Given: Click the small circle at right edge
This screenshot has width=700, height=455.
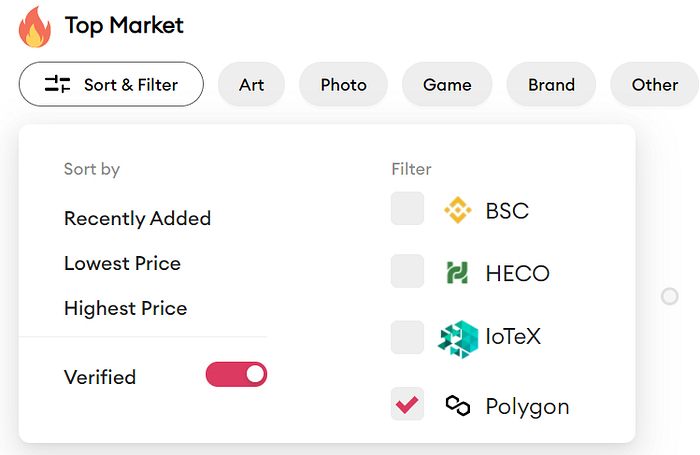Looking at the screenshot, I should (x=670, y=296).
